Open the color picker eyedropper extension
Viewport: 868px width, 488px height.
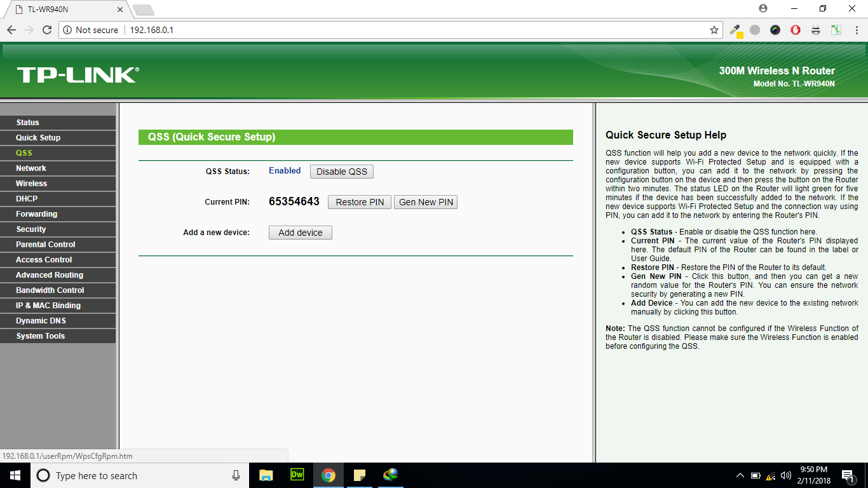[735, 30]
